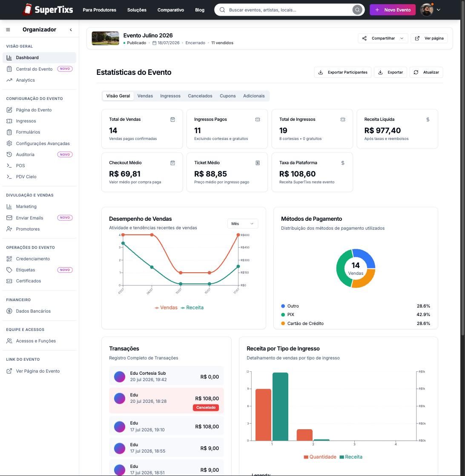The width and height of the screenshot is (465, 476).
Task: Click the Certificados icon
Action: point(9,281)
